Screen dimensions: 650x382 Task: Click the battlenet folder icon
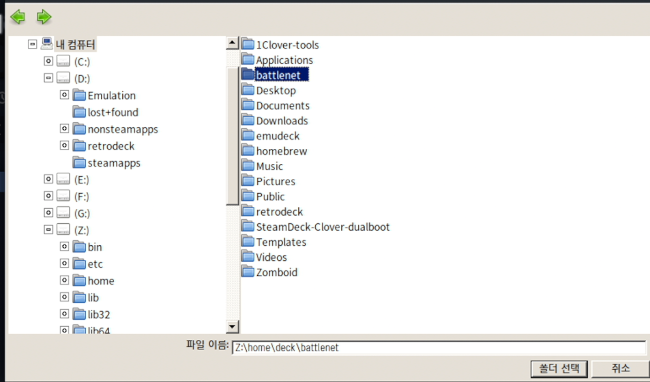pos(248,75)
